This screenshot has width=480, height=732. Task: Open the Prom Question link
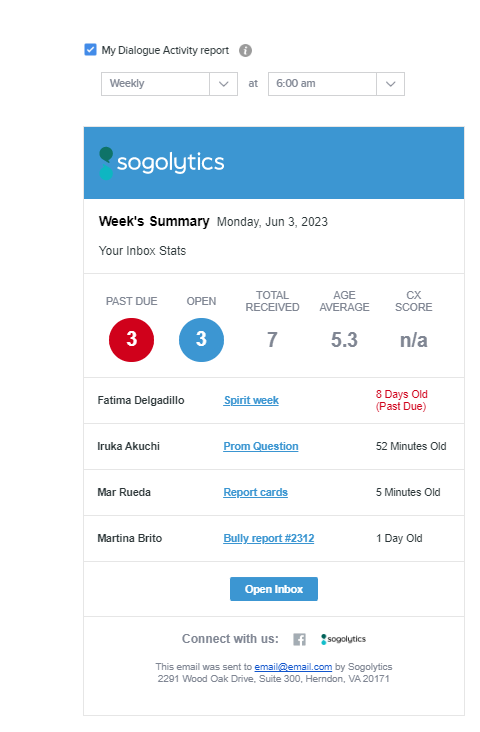pos(261,446)
